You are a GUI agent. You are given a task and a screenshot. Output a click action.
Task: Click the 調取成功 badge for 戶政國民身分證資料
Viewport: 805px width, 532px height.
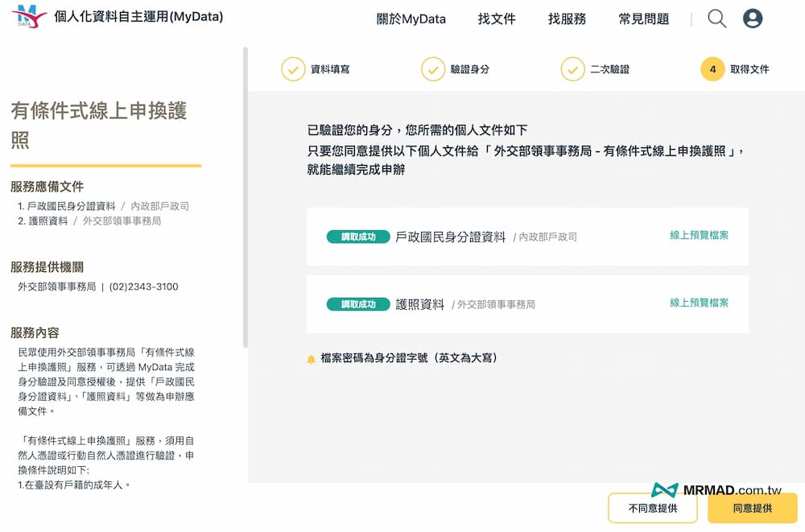[357, 237]
